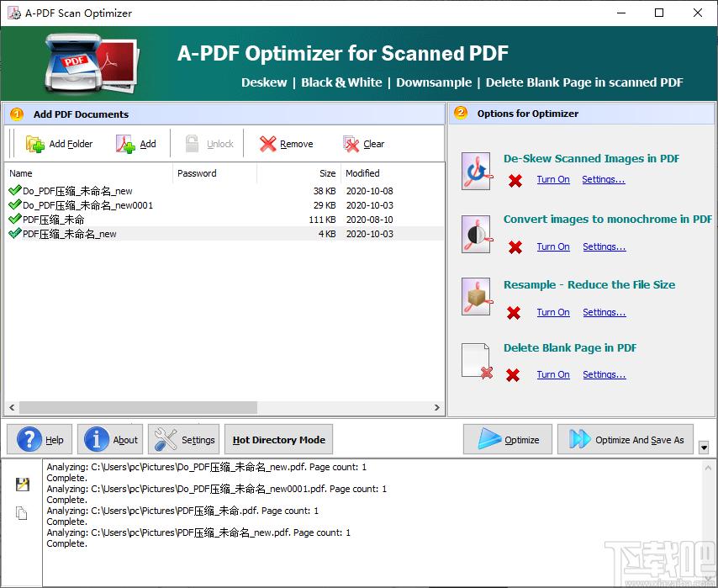Viewport: 718px width, 588px height.
Task: Open Settings for Resample option
Action: coord(604,312)
